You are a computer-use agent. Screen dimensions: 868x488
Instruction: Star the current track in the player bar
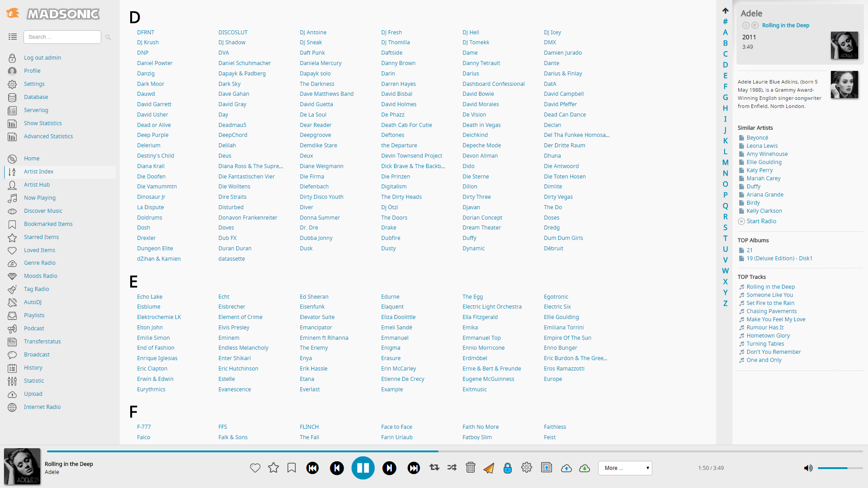[x=274, y=468]
